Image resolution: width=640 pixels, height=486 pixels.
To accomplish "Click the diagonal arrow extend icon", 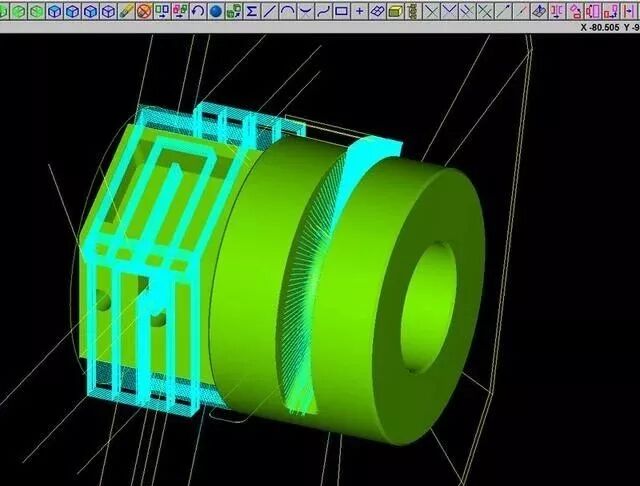I will coord(502,11).
